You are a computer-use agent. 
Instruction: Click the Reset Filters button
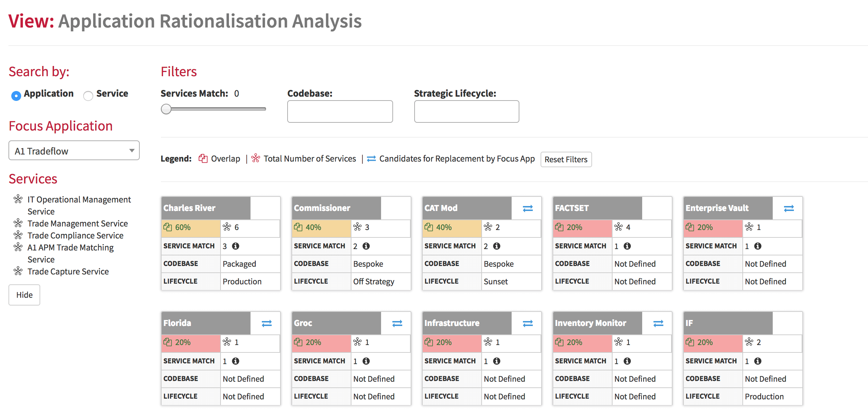pyautogui.click(x=566, y=159)
